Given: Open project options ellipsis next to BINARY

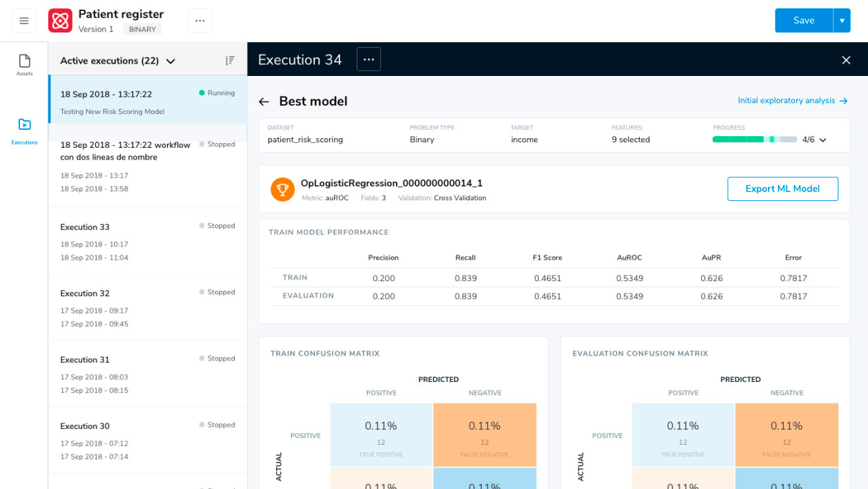Looking at the screenshot, I should point(200,21).
